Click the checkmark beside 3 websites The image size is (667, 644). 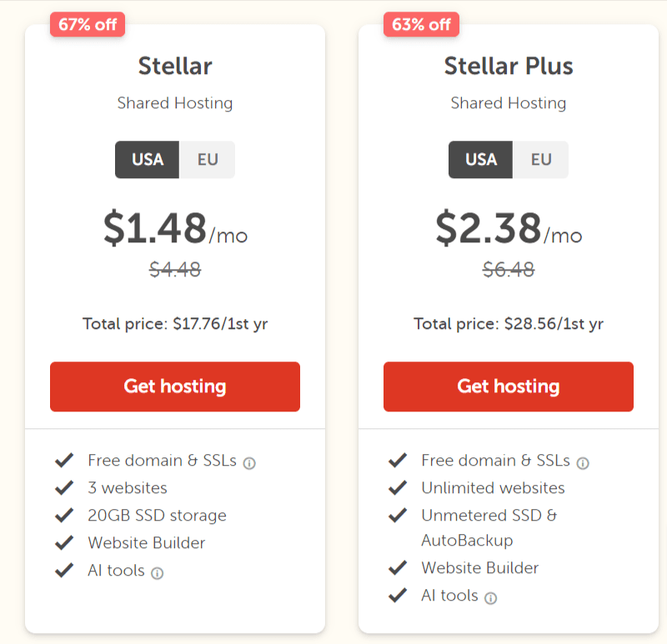[64, 487]
